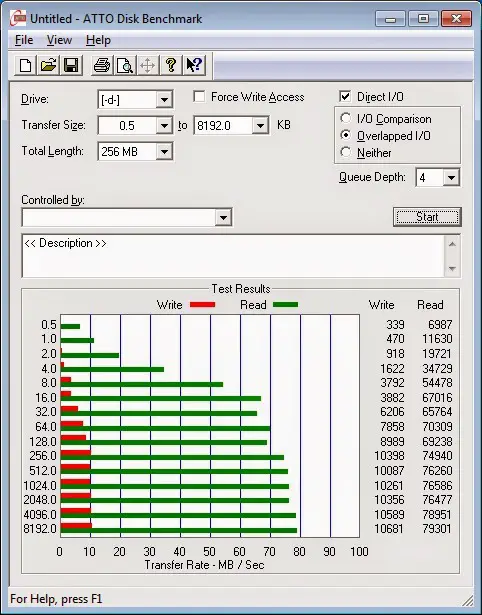The height and width of the screenshot is (615, 482).
Task: Select the I/O Comparison radio button
Action: 346,118
